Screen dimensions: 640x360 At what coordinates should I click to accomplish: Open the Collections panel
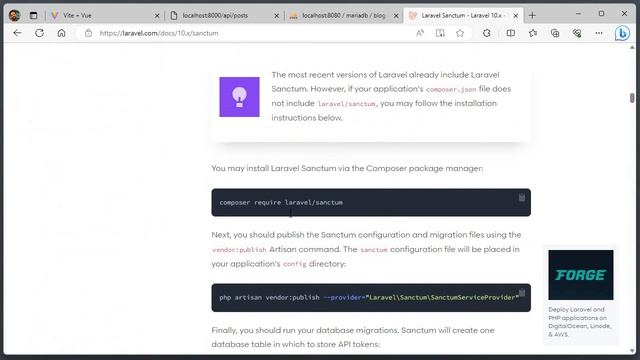tap(555, 33)
